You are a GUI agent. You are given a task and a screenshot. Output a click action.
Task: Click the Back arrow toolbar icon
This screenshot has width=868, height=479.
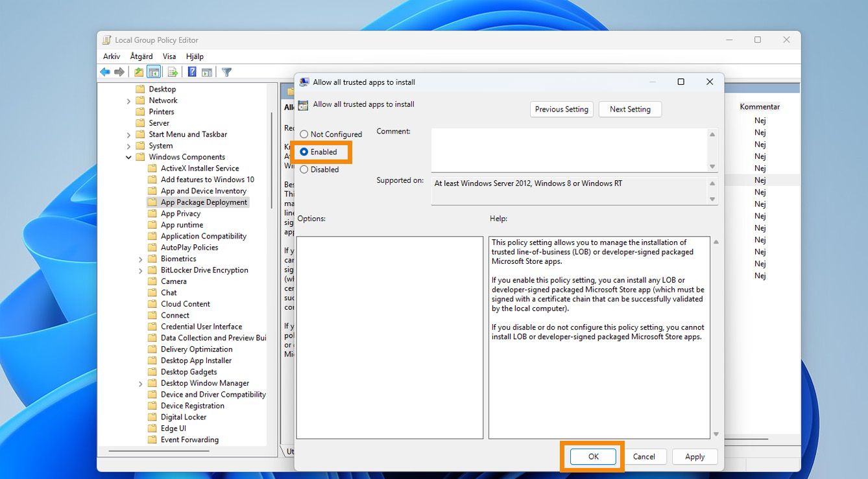tap(105, 72)
